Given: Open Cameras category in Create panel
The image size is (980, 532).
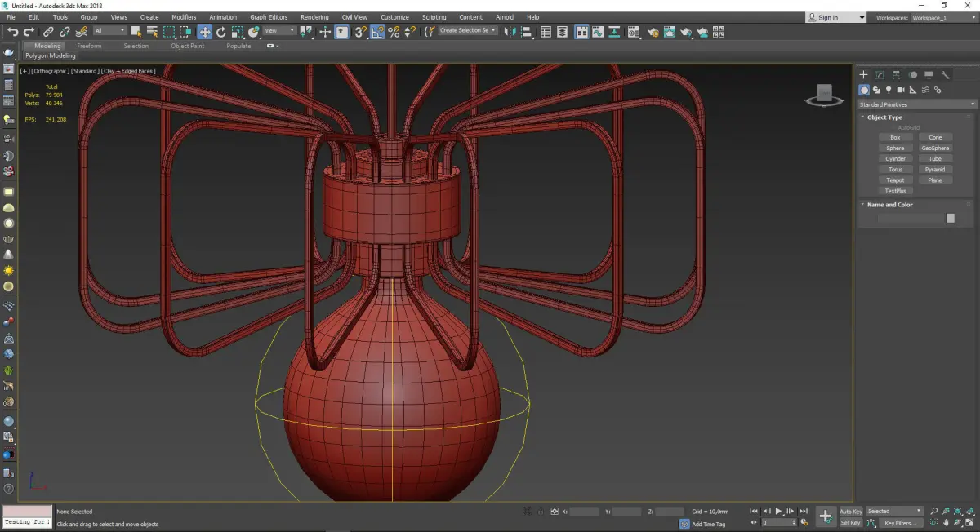Looking at the screenshot, I should pos(900,90).
